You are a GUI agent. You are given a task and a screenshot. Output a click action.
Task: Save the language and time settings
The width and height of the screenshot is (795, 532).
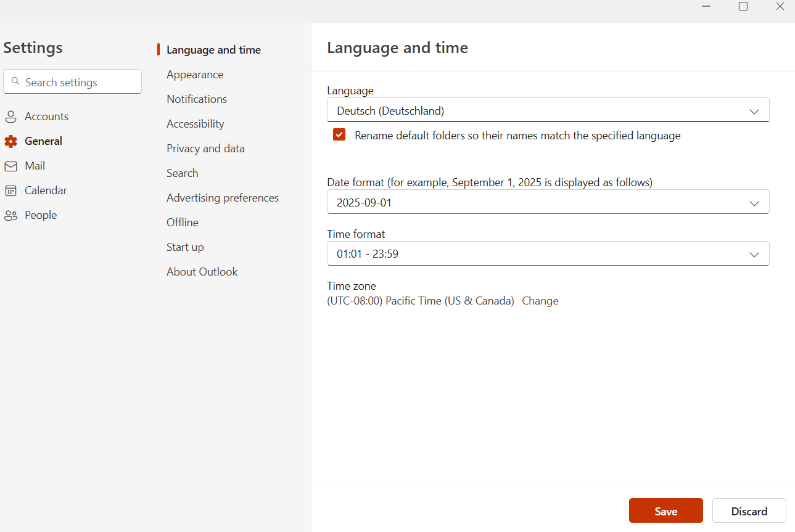tap(665, 511)
